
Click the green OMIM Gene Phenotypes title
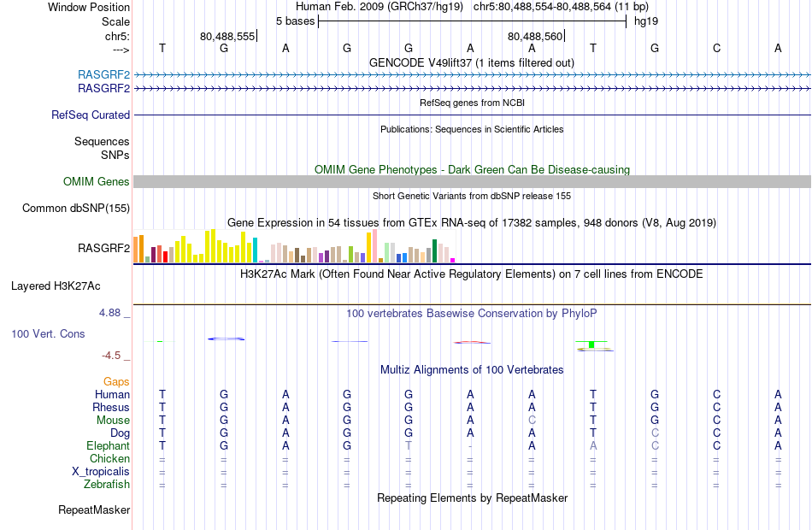(472, 169)
